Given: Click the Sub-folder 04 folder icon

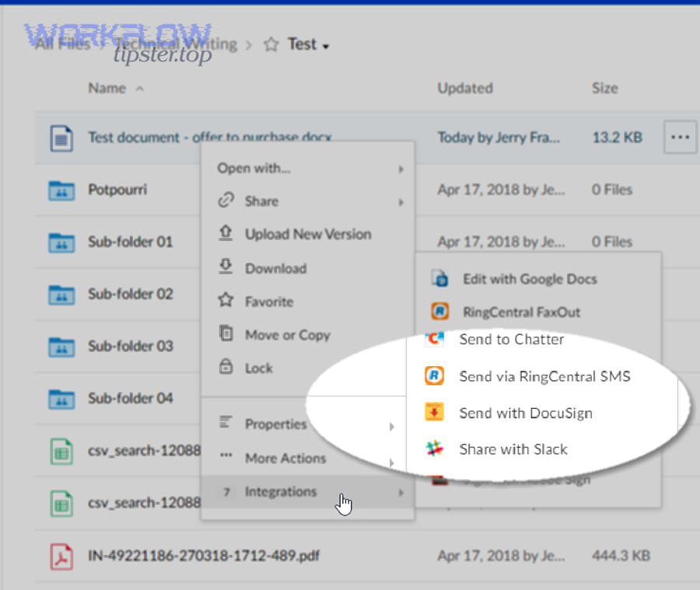Looking at the screenshot, I should point(61,400).
